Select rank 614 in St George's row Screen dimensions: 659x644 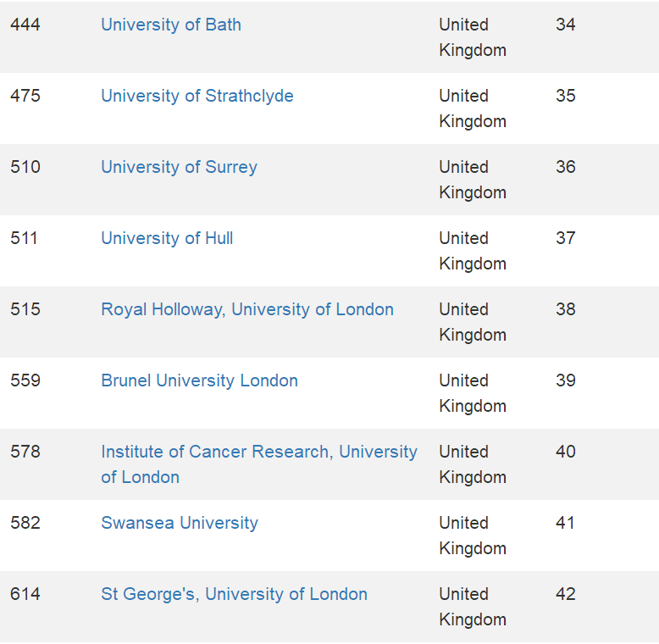coord(25,594)
